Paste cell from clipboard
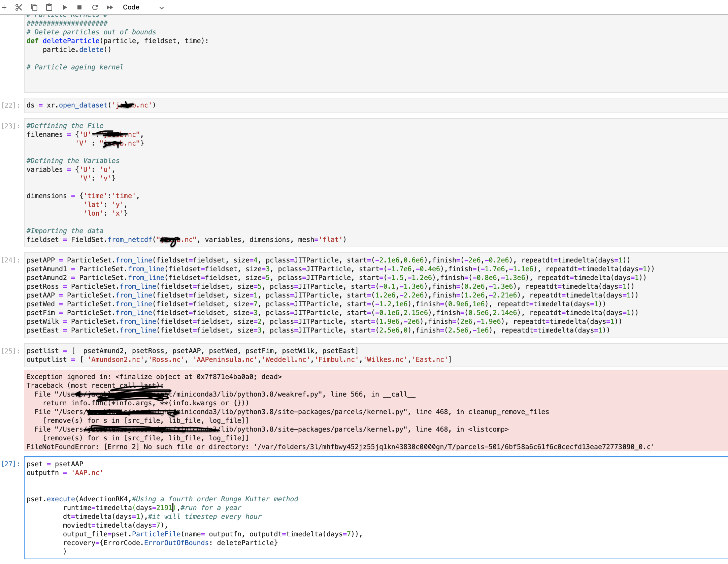The width and height of the screenshot is (728, 564). pyautogui.click(x=49, y=7)
